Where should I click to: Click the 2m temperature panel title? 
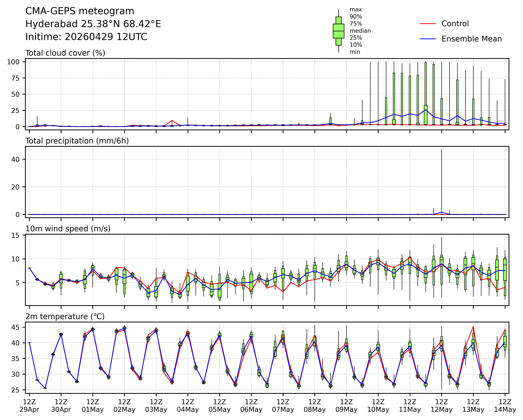click(x=65, y=316)
